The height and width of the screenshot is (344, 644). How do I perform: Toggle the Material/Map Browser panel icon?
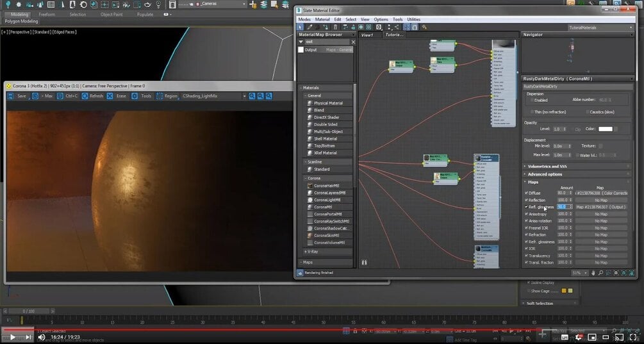click(x=406, y=27)
